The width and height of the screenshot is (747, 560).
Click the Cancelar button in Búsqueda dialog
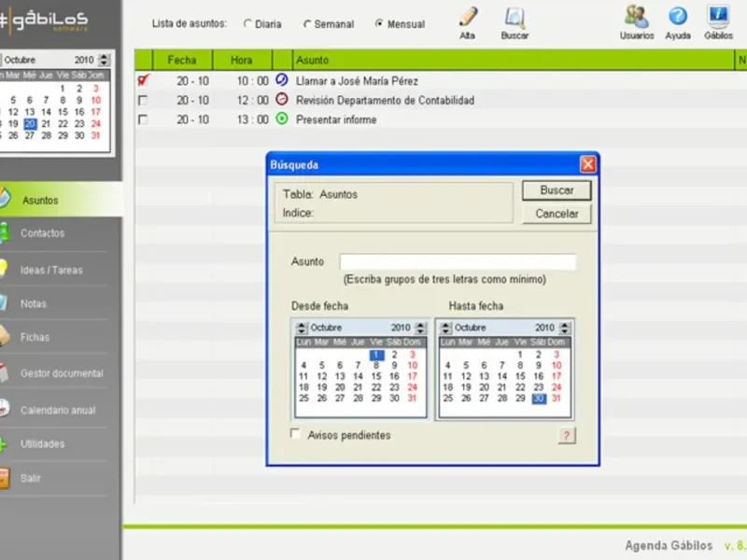tap(557, 214)
